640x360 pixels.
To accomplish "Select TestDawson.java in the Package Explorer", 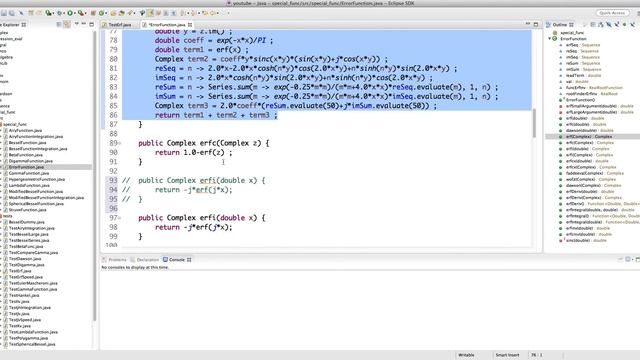I will [25, 259].
